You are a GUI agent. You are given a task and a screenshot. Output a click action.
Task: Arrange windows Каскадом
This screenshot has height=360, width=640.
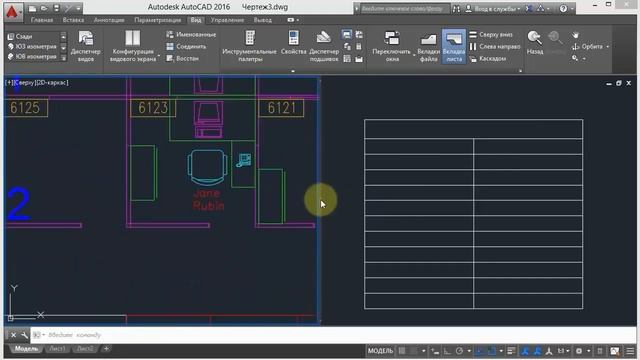(488, 58)
